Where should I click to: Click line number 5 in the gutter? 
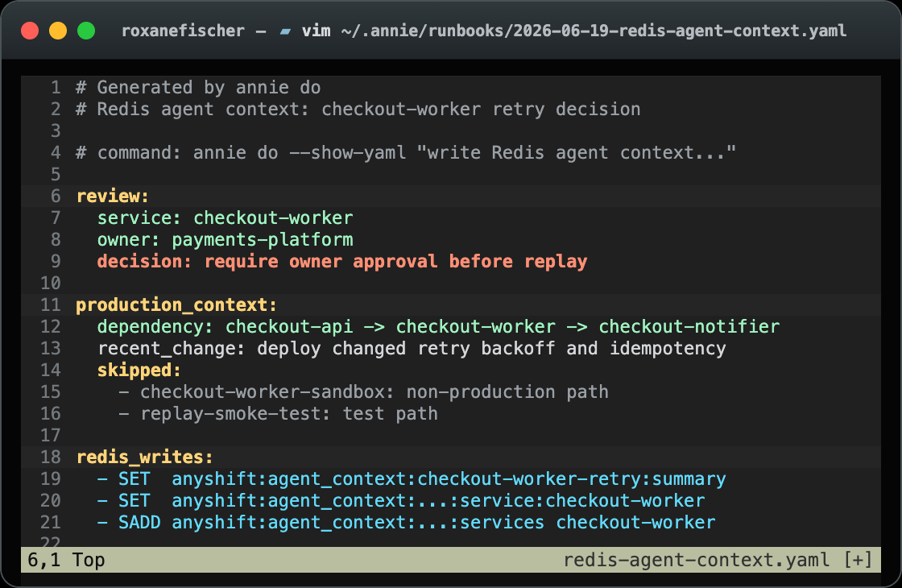coord(56,174)
